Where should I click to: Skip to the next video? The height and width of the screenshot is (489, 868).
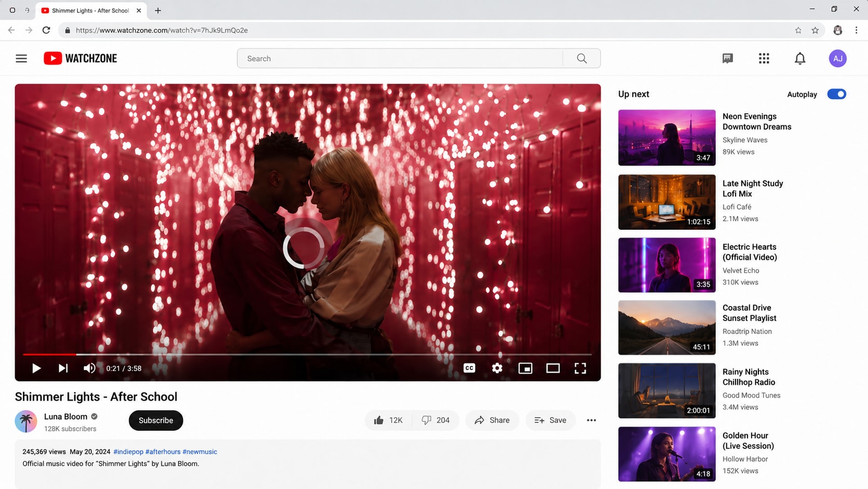(63, 368)
